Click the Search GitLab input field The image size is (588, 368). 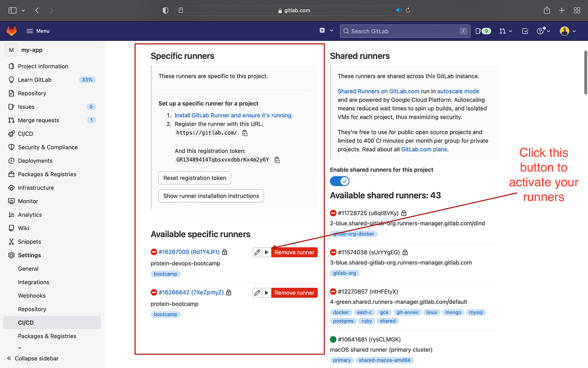[404, 31]
